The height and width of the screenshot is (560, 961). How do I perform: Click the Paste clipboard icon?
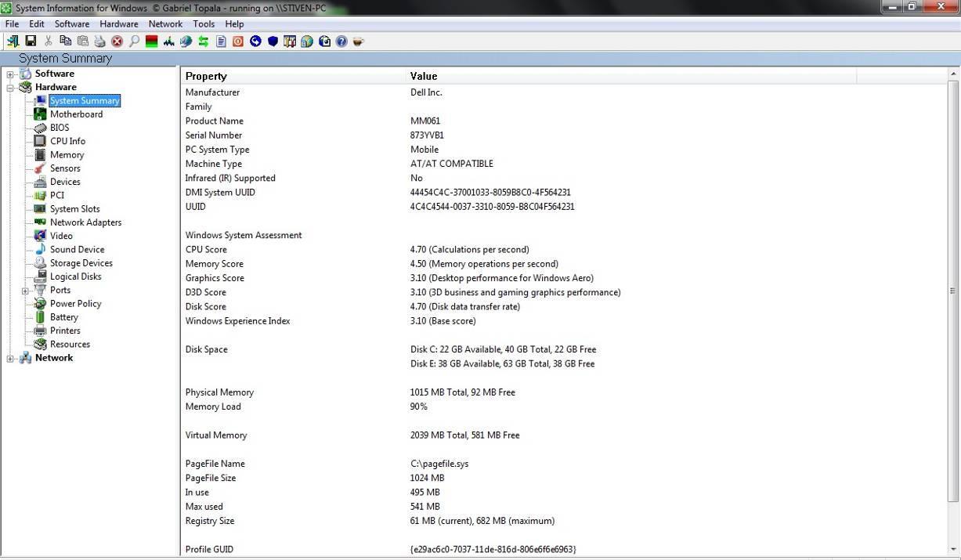pos(82,41)
